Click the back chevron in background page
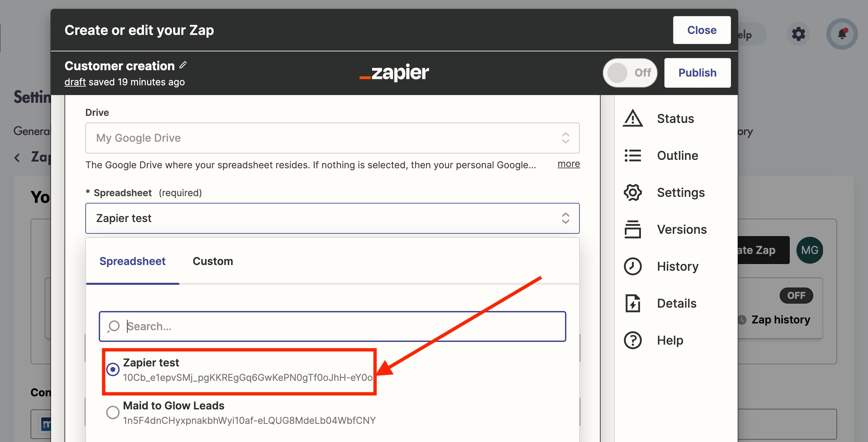Image resolution: width=868 pixels, height=442 pixels. pyautogui.click(x=17, y=157)
